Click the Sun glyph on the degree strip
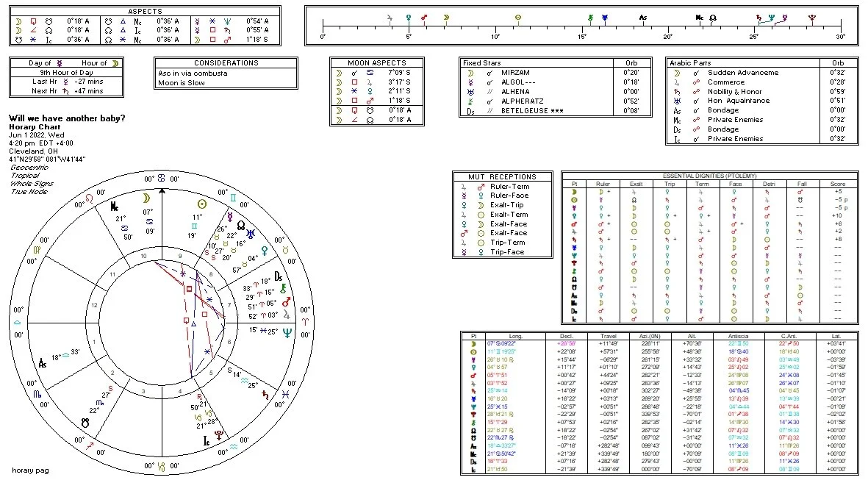This screenshot has width=868, height=480. pos(517,18)
